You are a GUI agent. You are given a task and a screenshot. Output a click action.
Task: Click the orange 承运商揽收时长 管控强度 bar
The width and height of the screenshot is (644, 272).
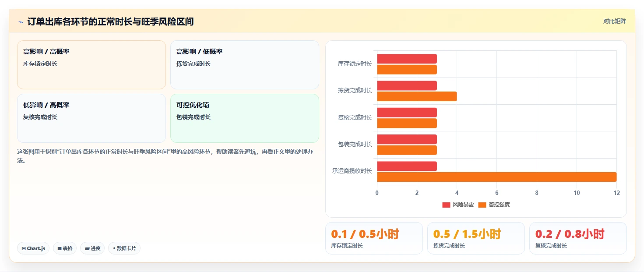click(x=496, y=177)
